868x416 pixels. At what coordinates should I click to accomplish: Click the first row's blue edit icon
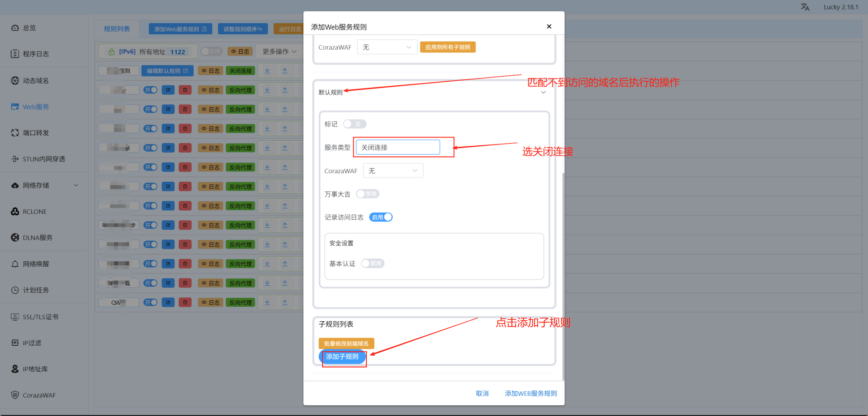[168, 90]
